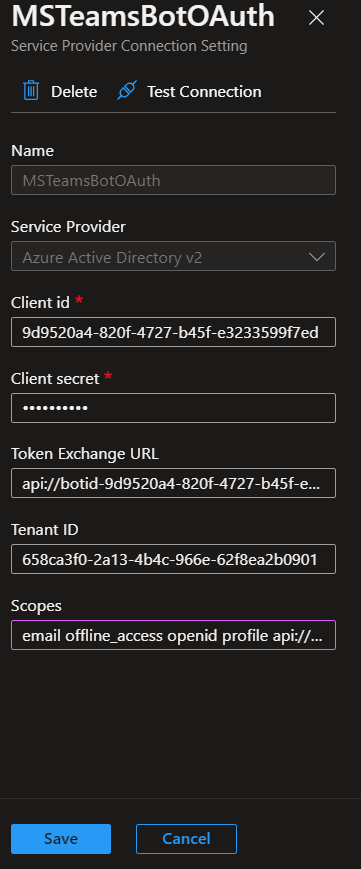
Task: Click into the masked Client secret field
Action: (x=173, y=408)
